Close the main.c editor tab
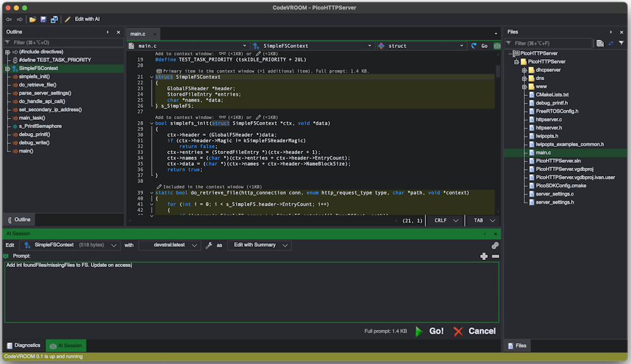 [x=155, y=34]
